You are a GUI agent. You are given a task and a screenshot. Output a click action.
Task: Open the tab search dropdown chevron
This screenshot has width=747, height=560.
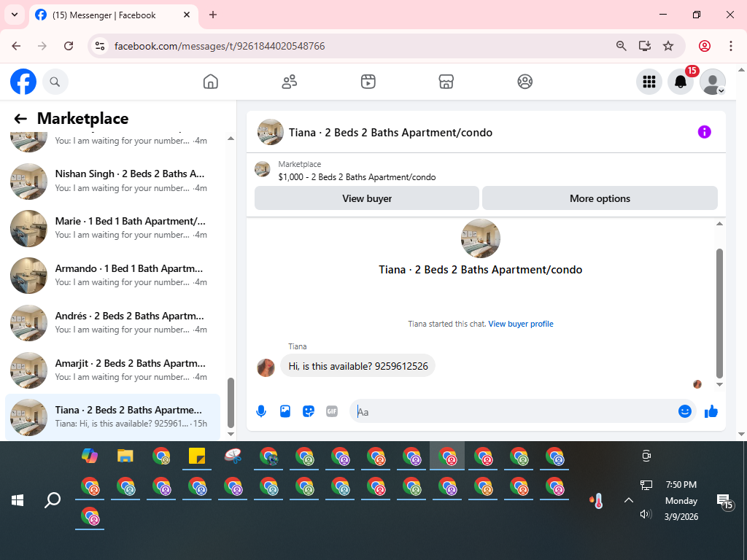[x=15, y=15]
